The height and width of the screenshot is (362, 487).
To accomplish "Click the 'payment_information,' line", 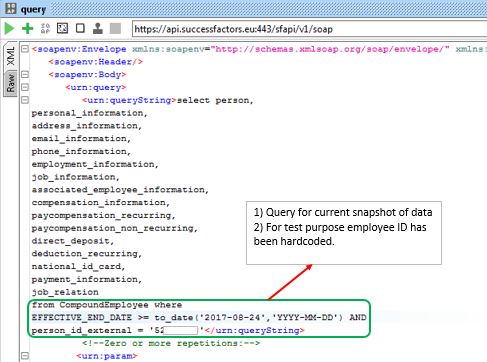I will (87, 279).
